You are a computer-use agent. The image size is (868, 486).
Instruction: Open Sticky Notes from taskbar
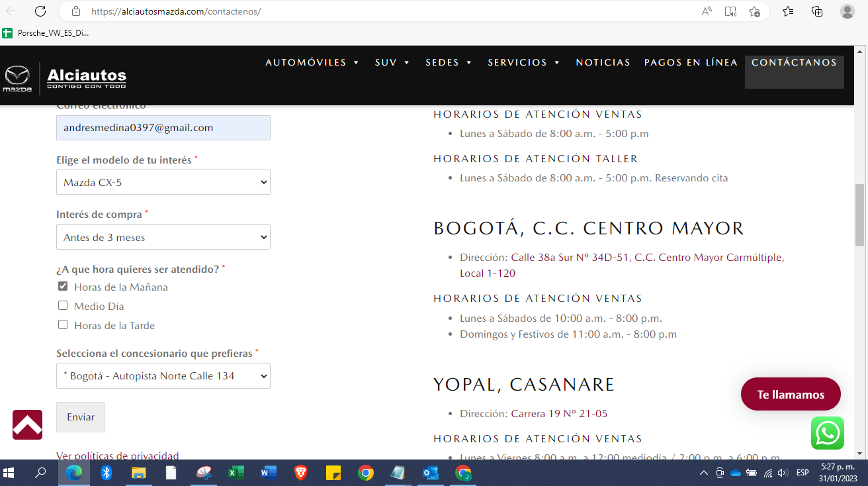point(333,473)
